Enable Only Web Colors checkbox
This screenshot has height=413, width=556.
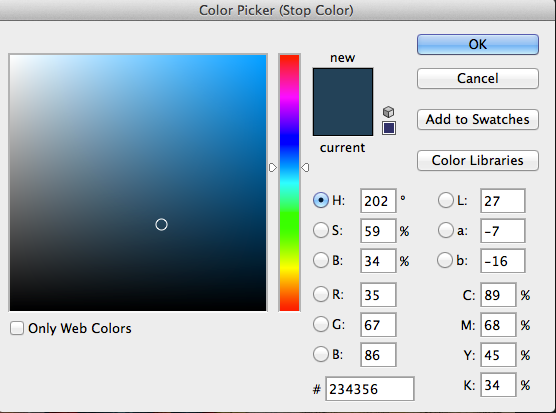click(17, 328)
